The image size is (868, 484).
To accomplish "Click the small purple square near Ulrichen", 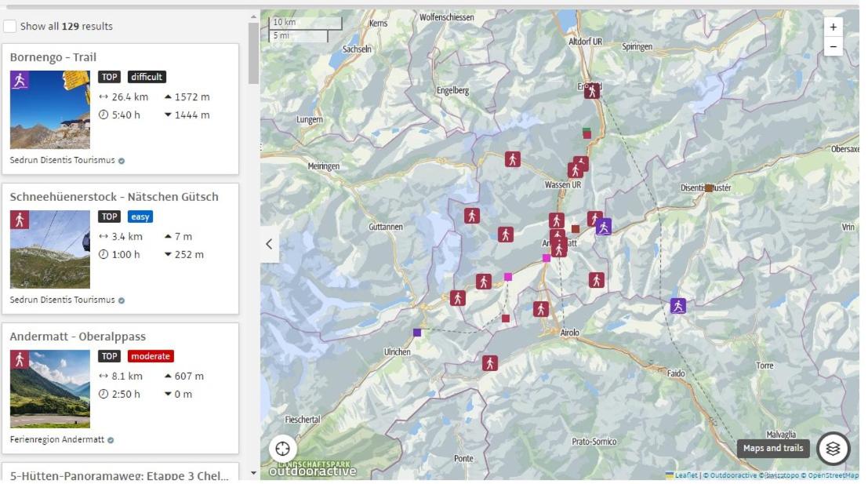I will [417, 333].
